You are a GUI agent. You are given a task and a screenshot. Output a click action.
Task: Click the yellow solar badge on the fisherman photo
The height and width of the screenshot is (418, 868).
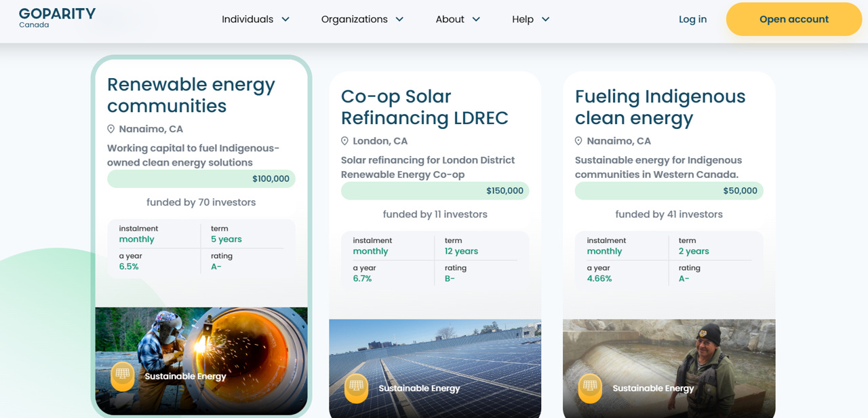point(591,388)
